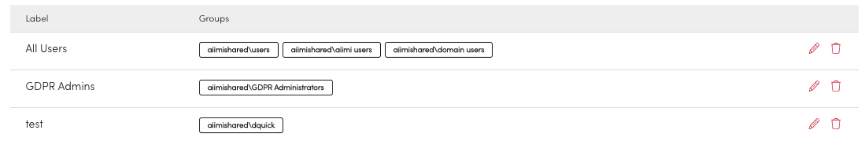Edit the All Users label
The width and height of the screenshot is (868, 151).
[814, 49]
